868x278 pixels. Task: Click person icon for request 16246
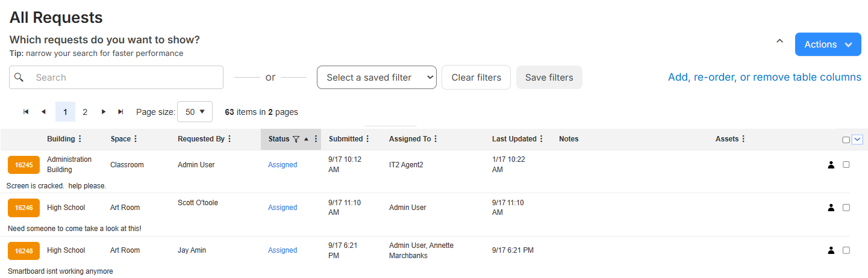point(831,208)
